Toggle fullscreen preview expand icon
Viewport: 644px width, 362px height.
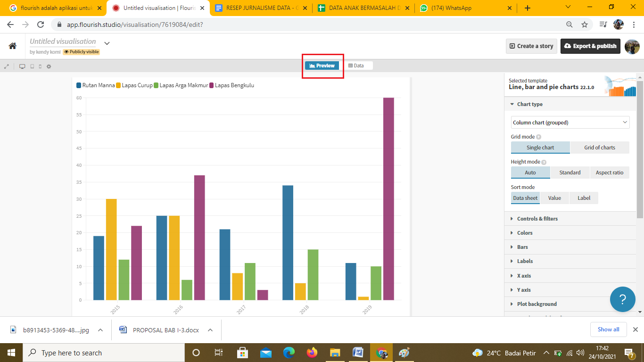[x=7, y=66]
